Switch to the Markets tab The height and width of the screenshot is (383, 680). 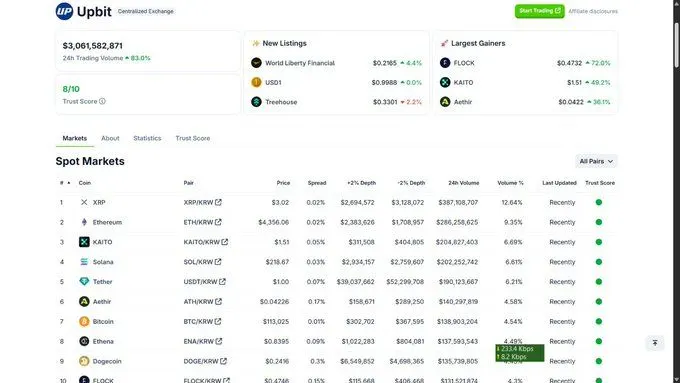tap(75, 138)
